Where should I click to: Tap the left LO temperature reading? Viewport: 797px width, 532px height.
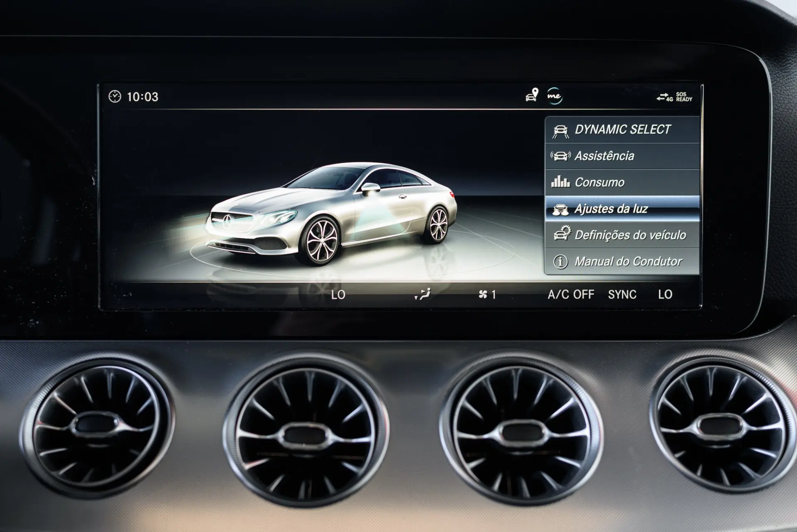[338, 295]
